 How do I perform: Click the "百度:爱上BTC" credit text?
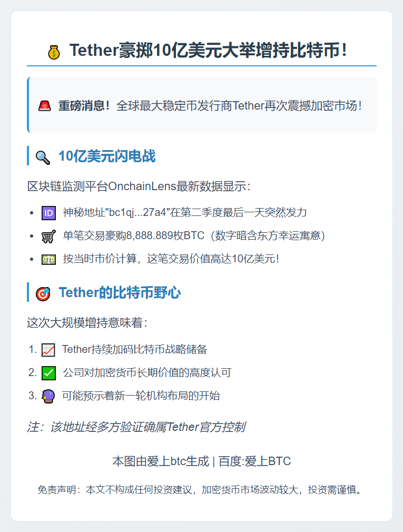254,461
